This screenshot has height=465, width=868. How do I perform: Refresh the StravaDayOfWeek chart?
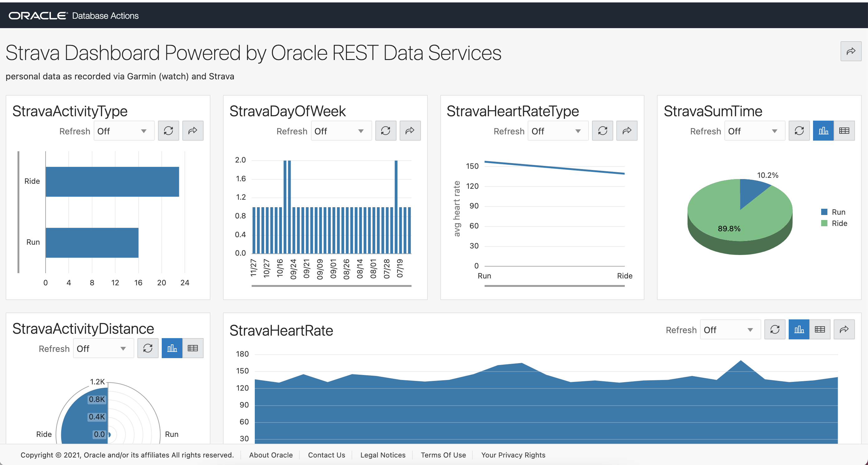(x=386, y=131)
